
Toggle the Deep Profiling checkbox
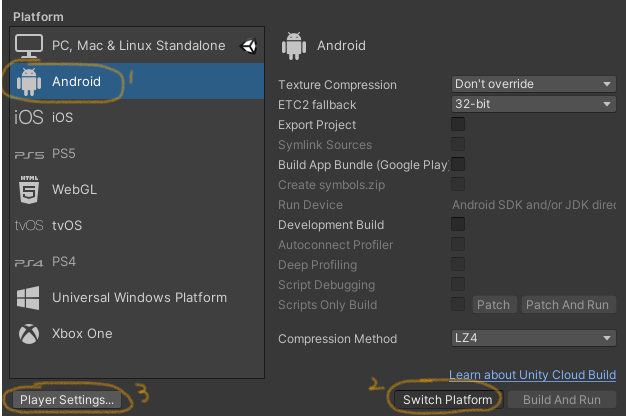(x=458, y=264)
